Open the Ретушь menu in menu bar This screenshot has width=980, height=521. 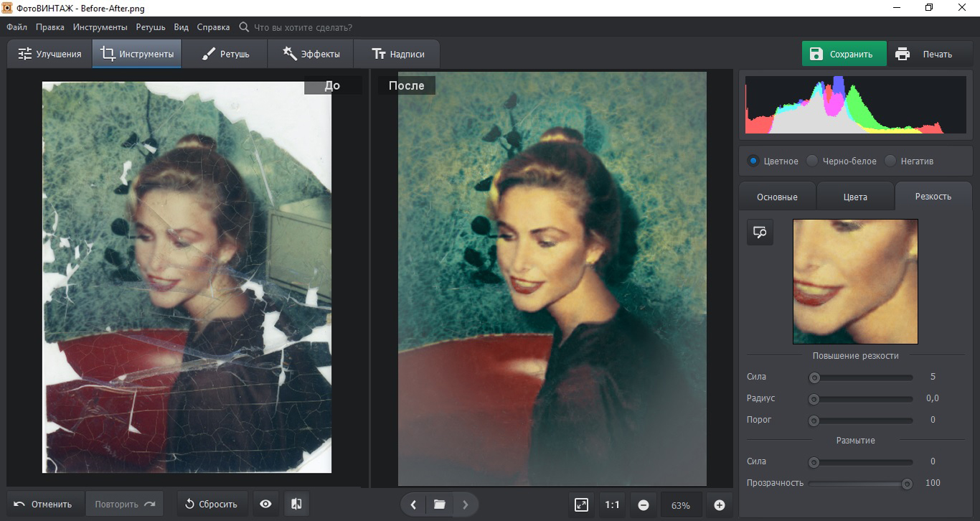pyautogui.click(x=151, y=27)
